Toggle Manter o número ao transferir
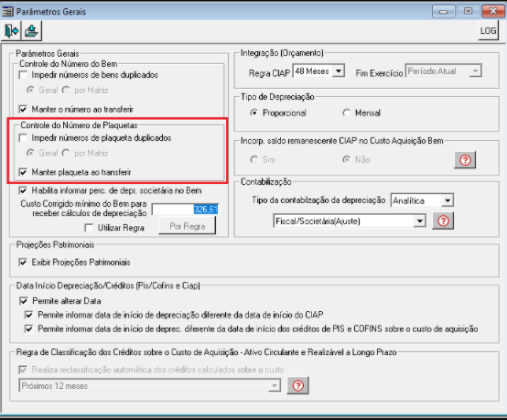Image resolution: width=507 pixels, height=420 pixels. pos(23,109)
